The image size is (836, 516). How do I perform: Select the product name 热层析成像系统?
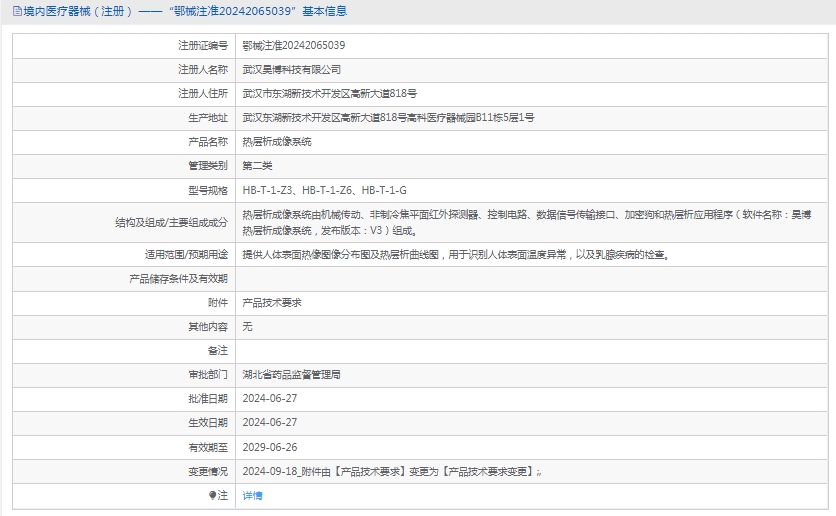277,142
